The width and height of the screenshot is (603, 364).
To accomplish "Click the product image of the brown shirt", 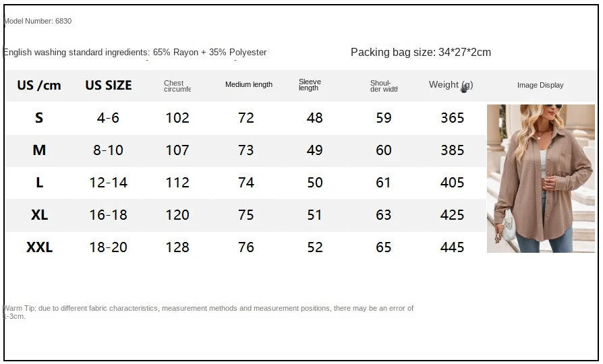I will tap(540, 178).
